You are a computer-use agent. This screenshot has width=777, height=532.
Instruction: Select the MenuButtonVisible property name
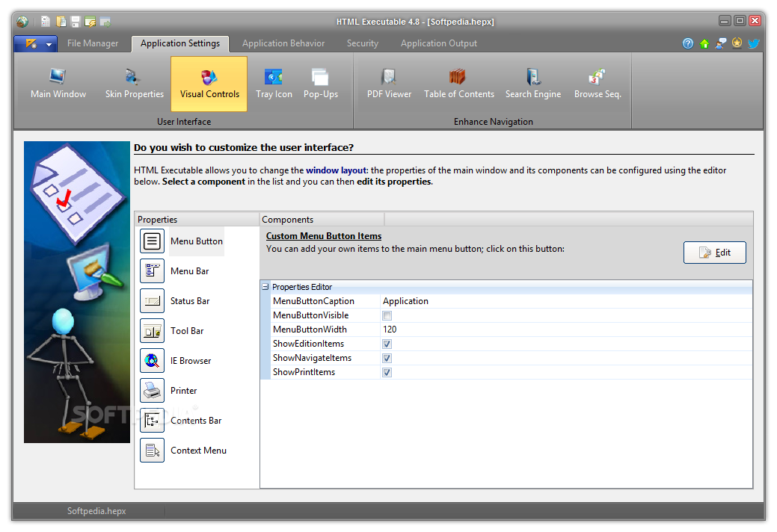pyautogui.click(x=310, y=315)
